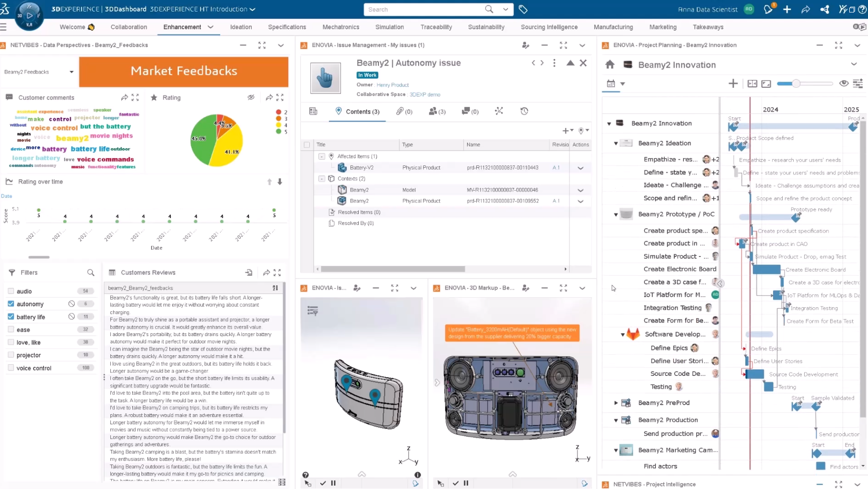Viewport: 868px width, 489px height.
Task: Open notifications bell in top bar
Action: coord(768,9)
